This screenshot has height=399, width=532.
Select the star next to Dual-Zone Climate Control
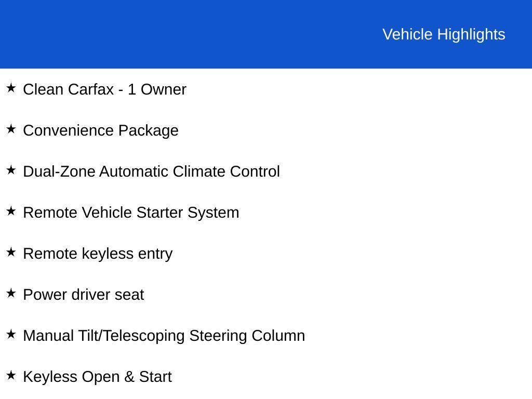(x=11, y=170)
